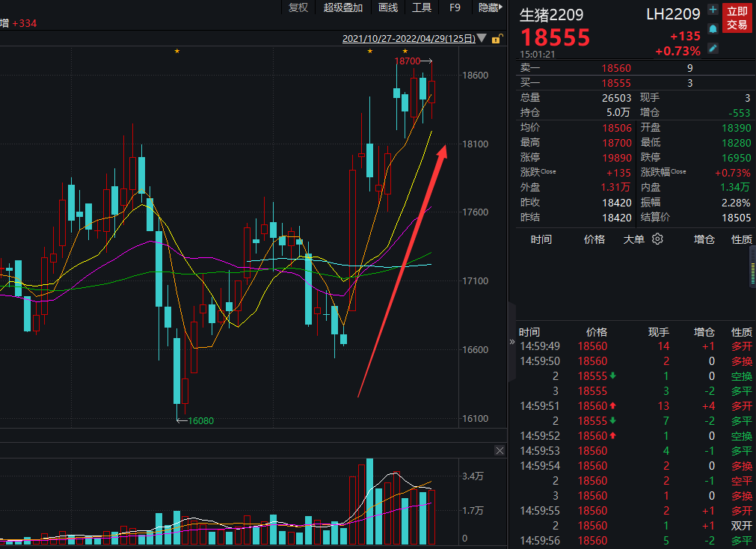Set a price alert with bell icon
The image size is (756, 549).
point(713,28)
